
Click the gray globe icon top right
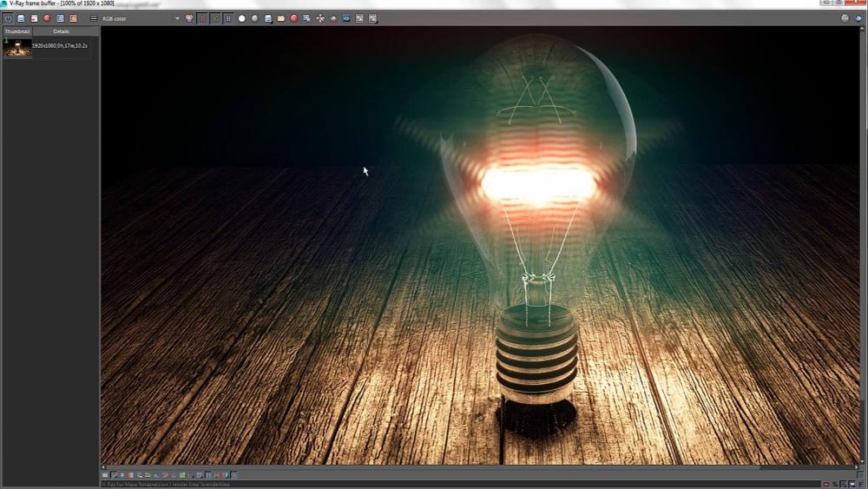(x=845, y=18)
